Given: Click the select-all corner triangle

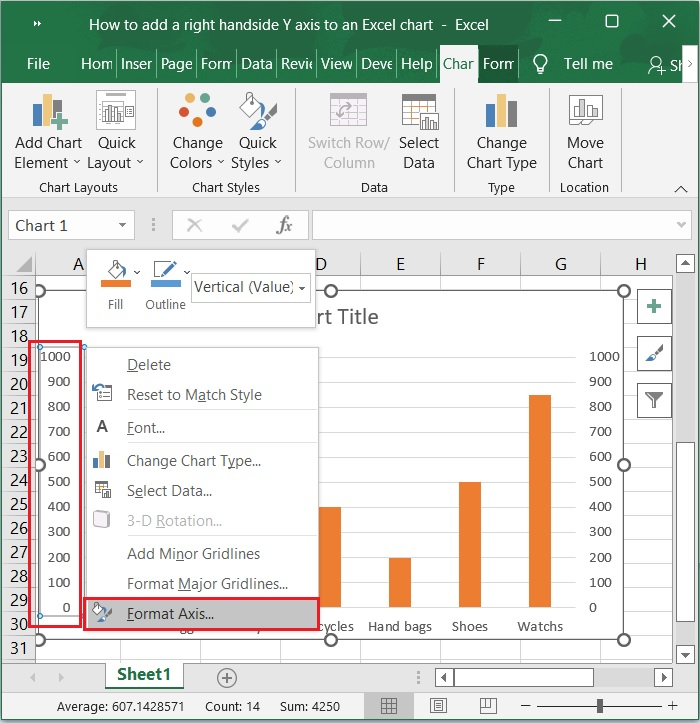Looking at the screenshot, I should 24,264.
